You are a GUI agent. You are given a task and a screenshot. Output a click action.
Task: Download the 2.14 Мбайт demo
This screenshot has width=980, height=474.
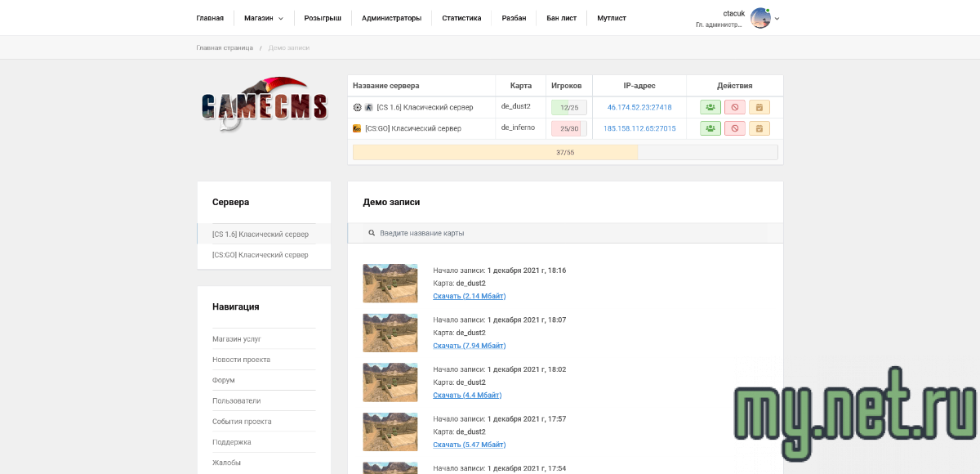coord(469,296)
